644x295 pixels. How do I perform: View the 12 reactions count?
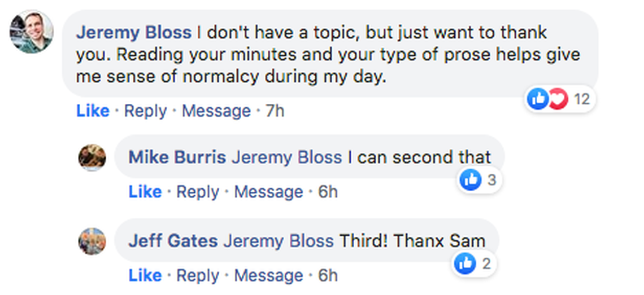[581, 100]
